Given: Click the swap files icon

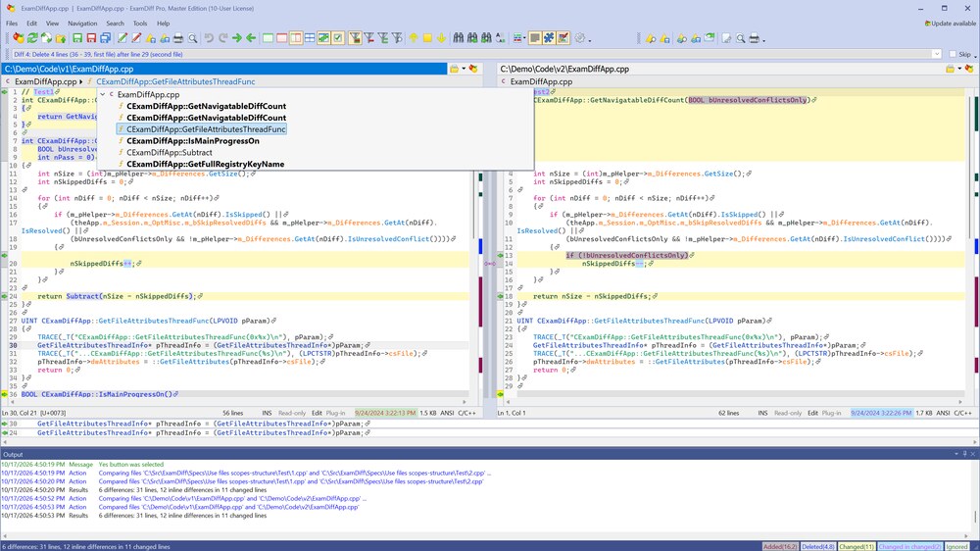Looking at the screenshot, I should (x=46, y=38).
